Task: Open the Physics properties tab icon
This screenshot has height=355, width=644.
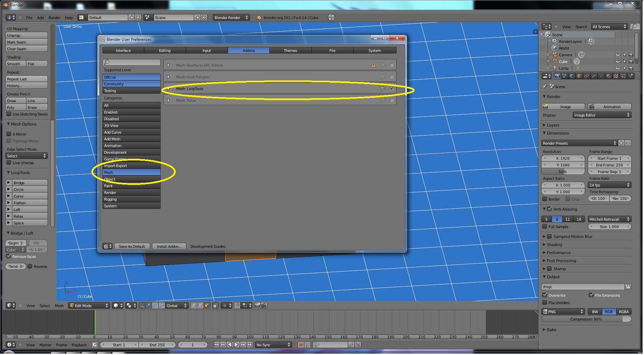Action: pos(631,76)
